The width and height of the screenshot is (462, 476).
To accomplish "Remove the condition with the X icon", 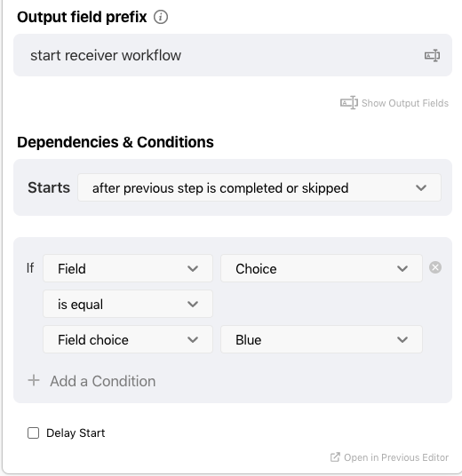I will pos(435,267).
